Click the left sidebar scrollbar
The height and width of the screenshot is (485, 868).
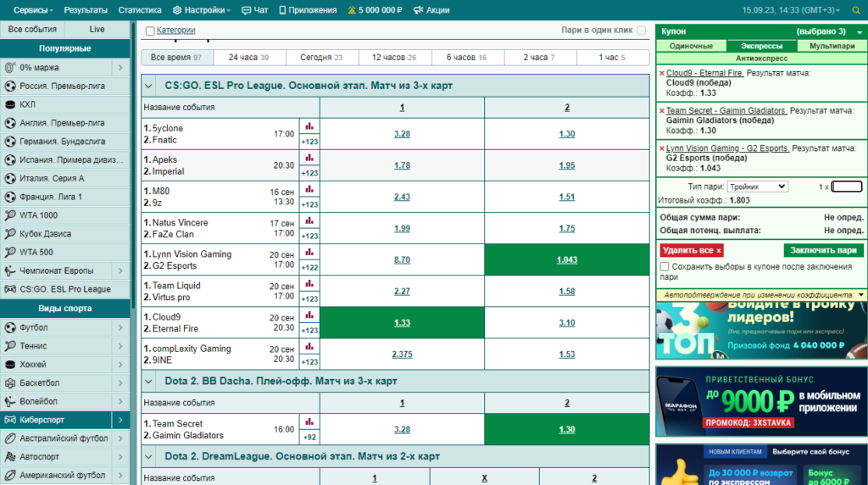[x=133, y=166]
